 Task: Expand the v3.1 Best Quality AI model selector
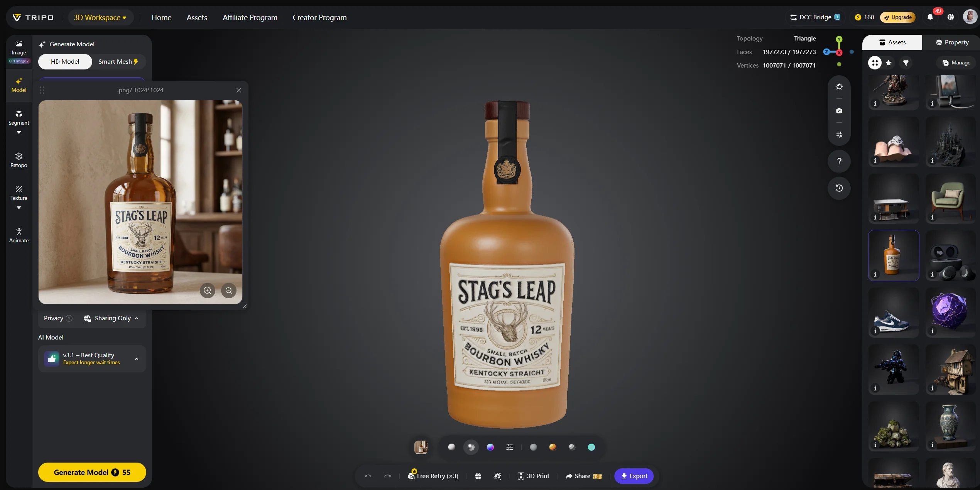pyautogui.click(x=92, y=359)
